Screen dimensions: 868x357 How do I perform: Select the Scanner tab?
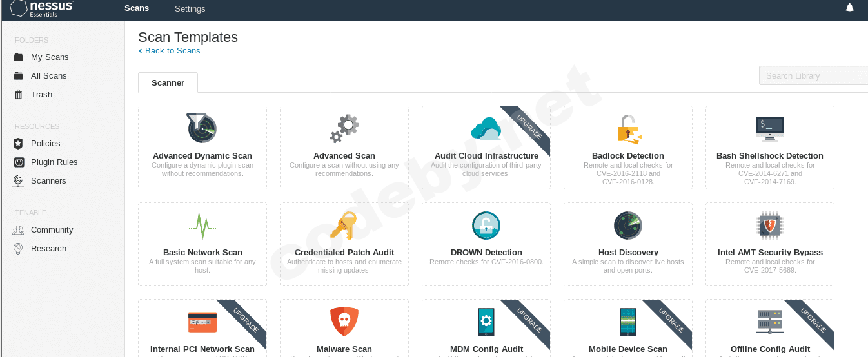(x=168, y=82)
